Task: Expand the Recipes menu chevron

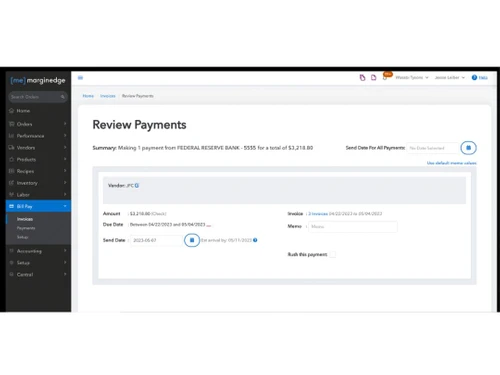Action: 65,171
